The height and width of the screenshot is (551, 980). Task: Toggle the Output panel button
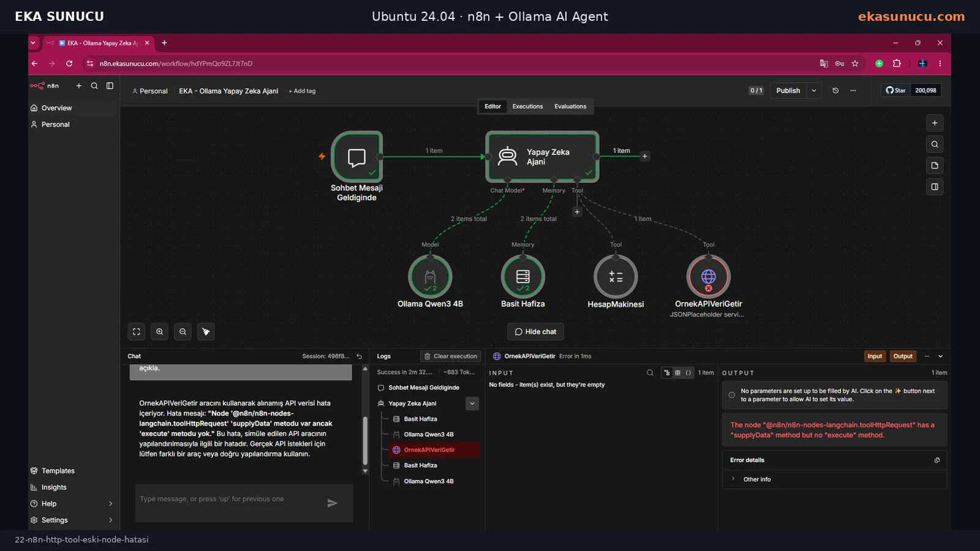coord(903,356)
